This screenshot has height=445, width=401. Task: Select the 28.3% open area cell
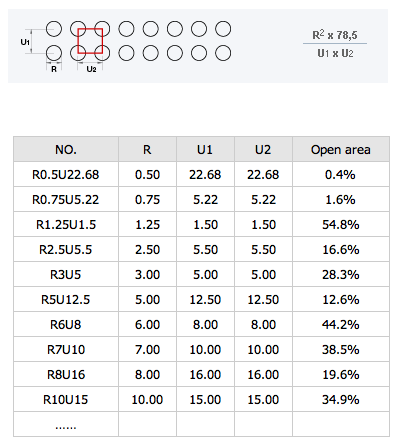tap(341, 275)
